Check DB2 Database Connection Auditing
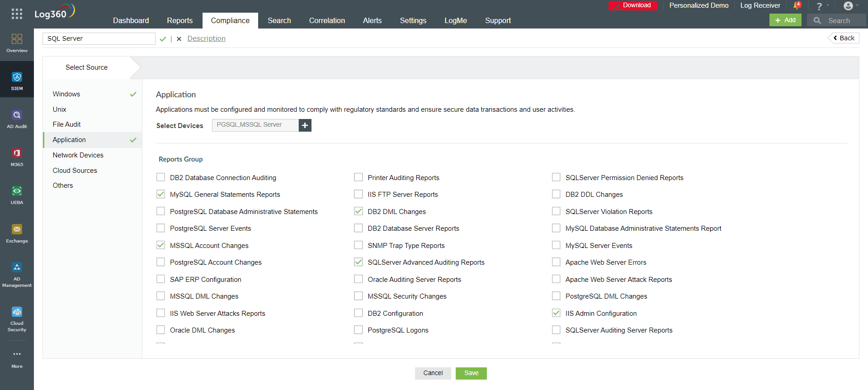 pos(160,177)
